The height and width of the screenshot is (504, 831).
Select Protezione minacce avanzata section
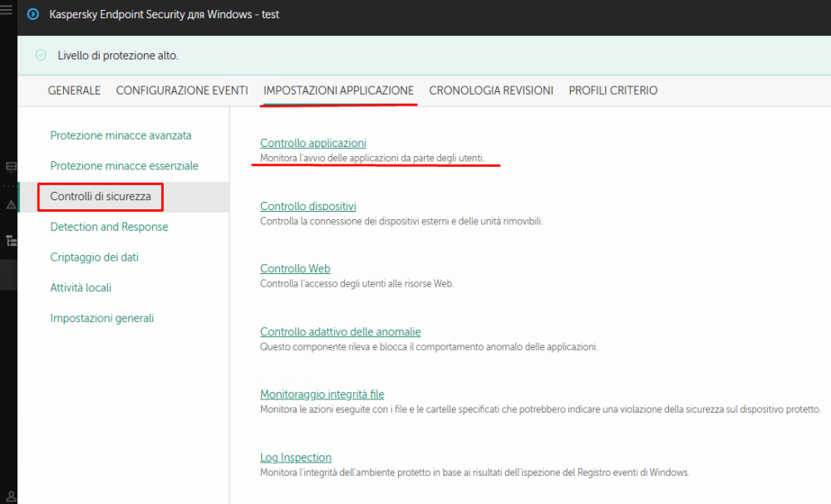120,135
